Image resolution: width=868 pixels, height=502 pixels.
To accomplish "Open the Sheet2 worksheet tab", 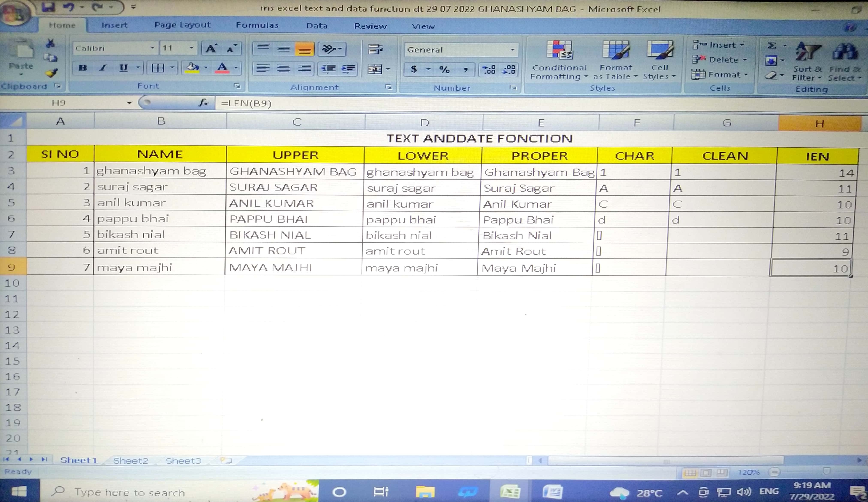I will (131, 461).
